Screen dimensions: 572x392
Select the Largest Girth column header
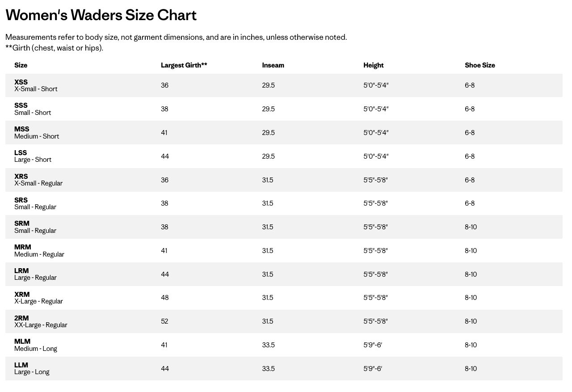tap(184, 65)
